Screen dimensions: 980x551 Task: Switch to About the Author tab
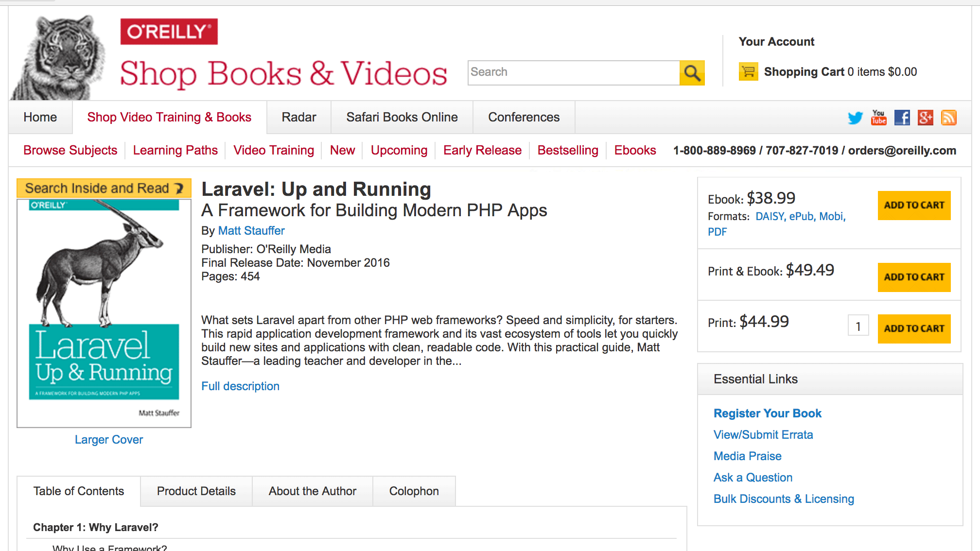tap(313, 491)
